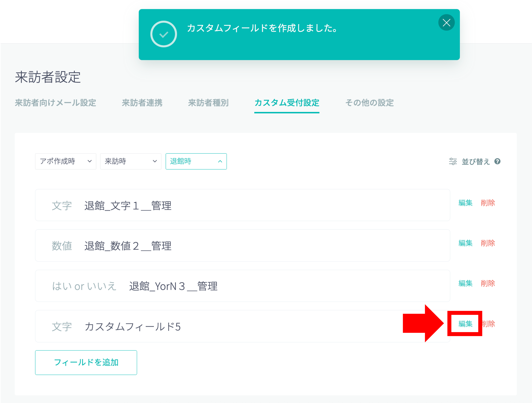
Task: Click the 並び替え sort sliders icon
Action: (x=453, y=161)
